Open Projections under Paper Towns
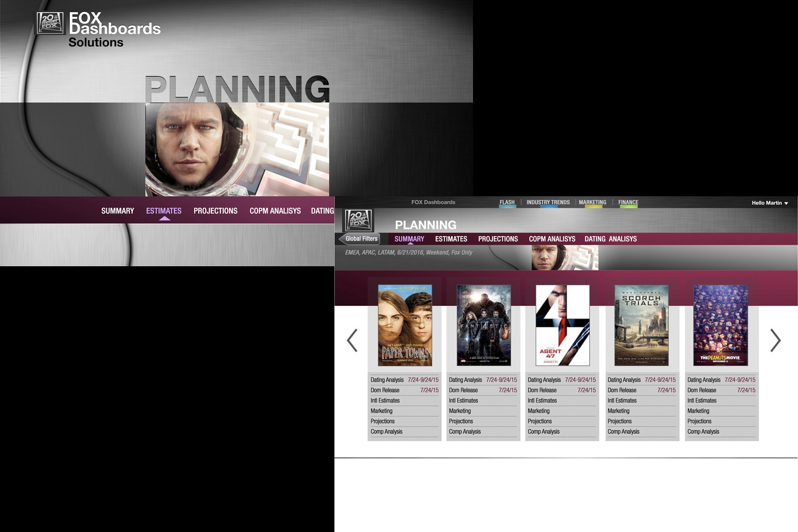This screenshot has height=532, width=798. [404, 421]
